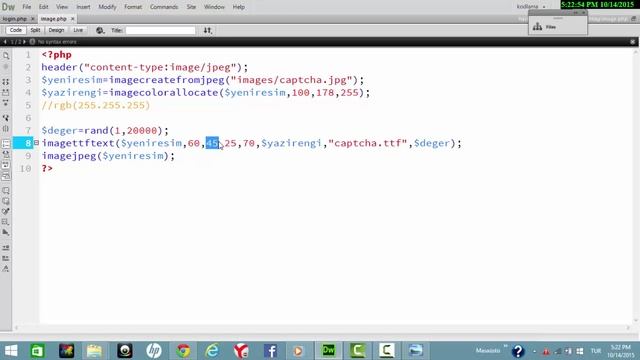This screenshot has width=640, height=360.
Task: Click the imagejpeg call on line 9
Action: pos(108,156)
